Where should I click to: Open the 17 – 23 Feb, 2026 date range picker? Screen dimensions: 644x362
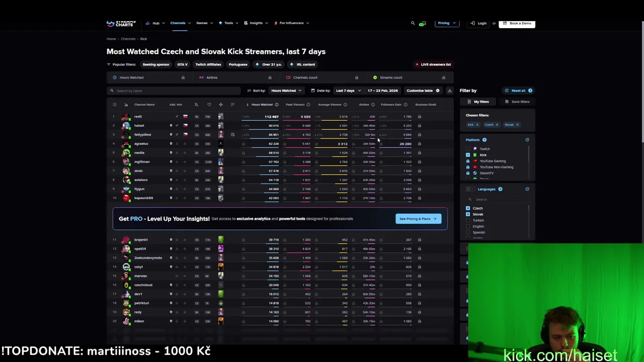[383, 90]
